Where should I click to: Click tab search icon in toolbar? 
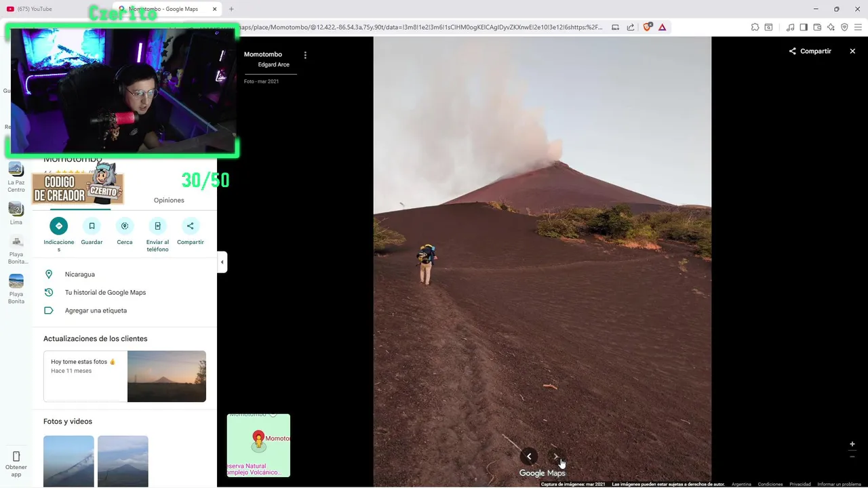click(768, 27)
